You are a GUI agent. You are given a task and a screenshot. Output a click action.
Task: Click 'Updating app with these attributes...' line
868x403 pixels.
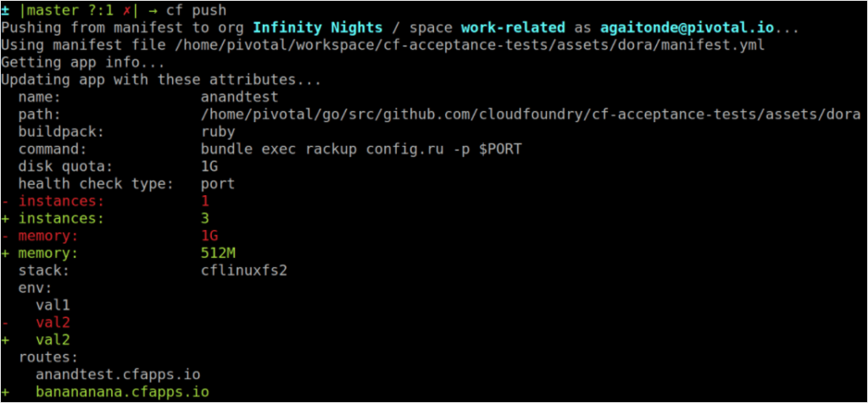(160, 80)
